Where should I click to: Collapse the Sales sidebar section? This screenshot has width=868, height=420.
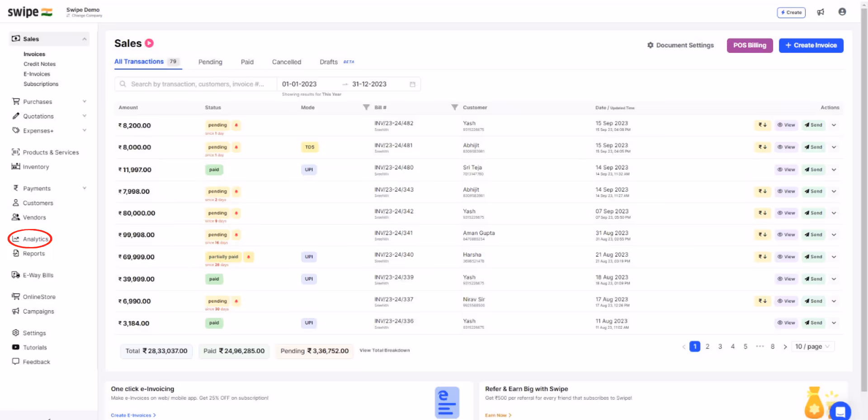point(84,39)
